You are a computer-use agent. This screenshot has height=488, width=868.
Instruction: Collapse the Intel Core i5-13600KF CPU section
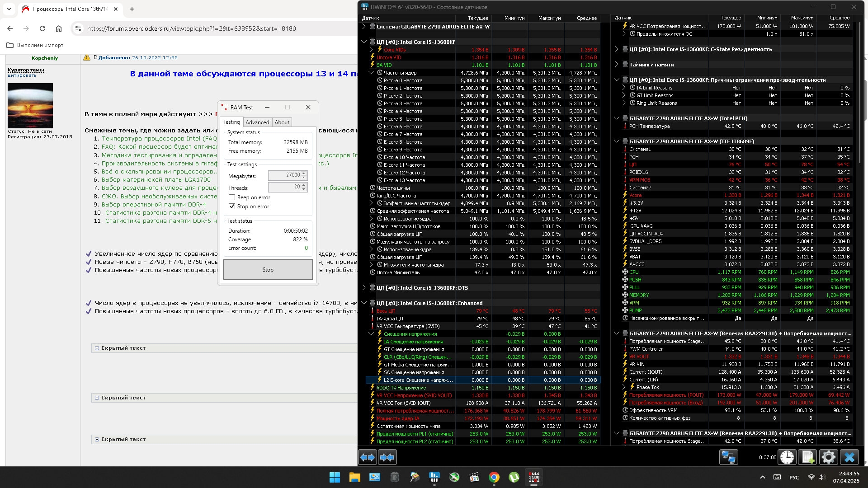[x=364, y=42]
